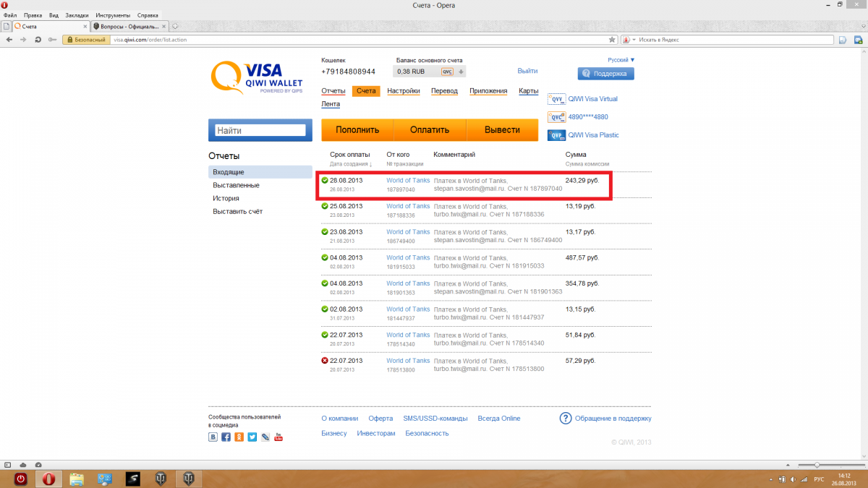Open the Opera panels toggle in status bar

(x=7, y=464)
